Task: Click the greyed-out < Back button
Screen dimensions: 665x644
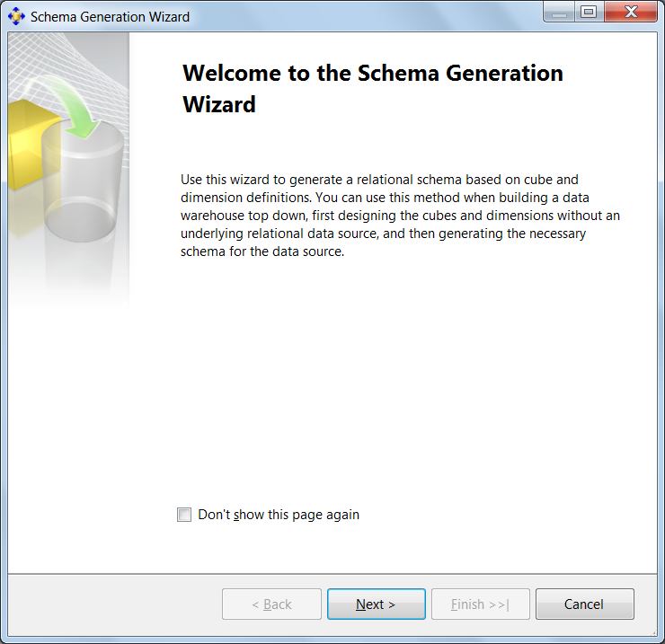Action: [271, 604]
